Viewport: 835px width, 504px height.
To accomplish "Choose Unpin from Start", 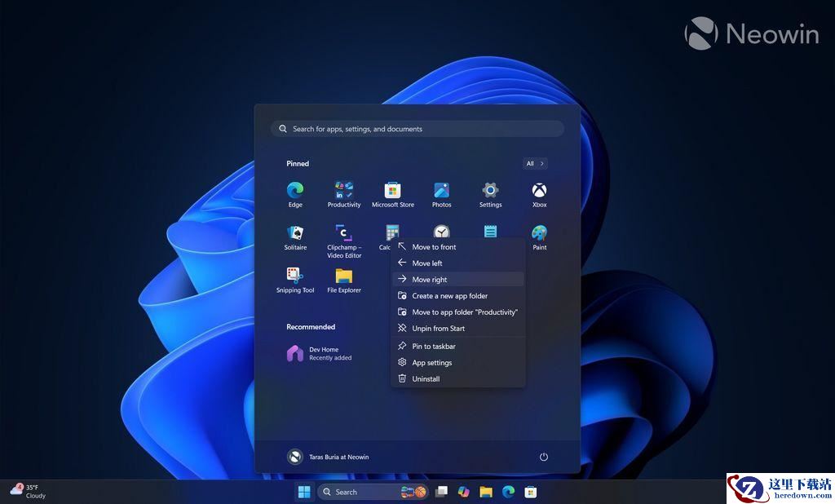I will click(x=458, y=328).
